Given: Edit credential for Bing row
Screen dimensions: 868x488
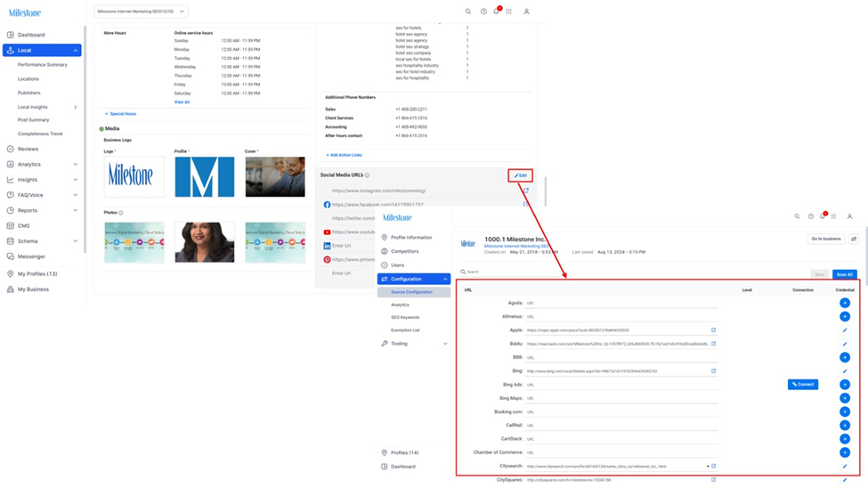Looking at the screenshot, I should tap(845, 371).
